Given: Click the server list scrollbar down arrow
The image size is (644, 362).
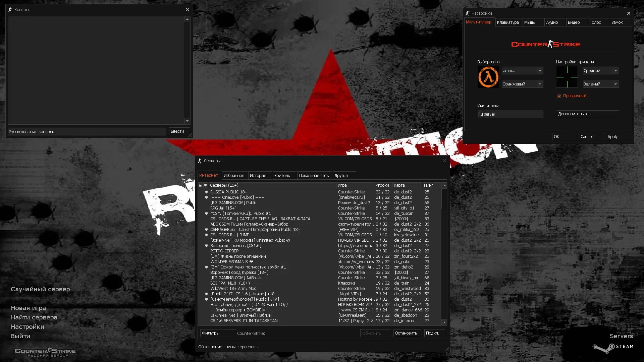Looking at the screenshot, I should (444, 322).
